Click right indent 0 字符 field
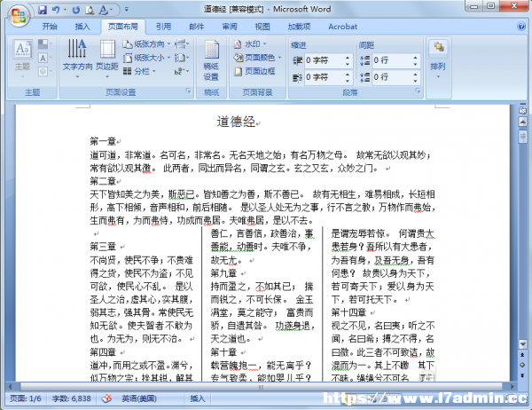 coord(324,77)
